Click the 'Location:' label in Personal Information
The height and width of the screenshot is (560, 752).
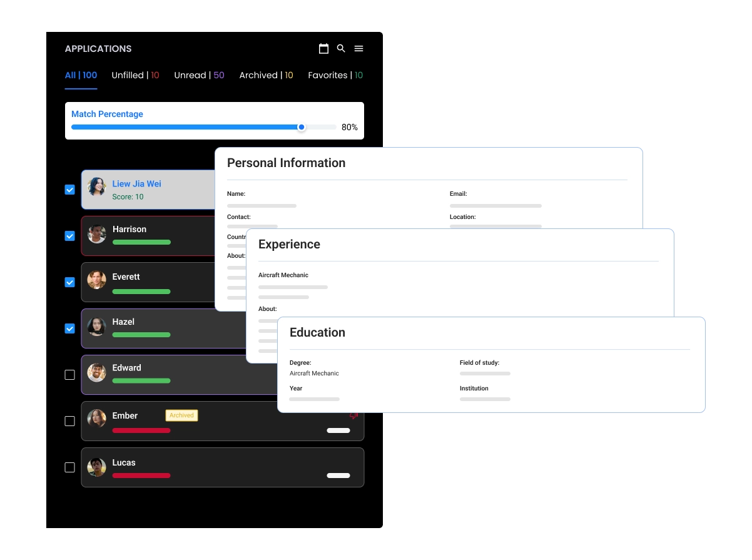coord(463,217)
